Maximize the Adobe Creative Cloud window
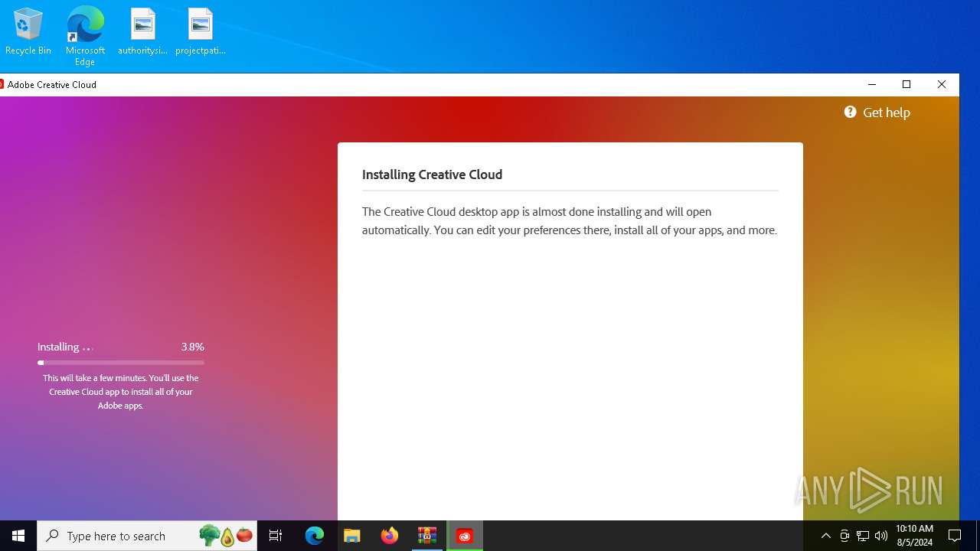Image resolution: width=980 pixels, height=551 pixels. coord(906,84)
